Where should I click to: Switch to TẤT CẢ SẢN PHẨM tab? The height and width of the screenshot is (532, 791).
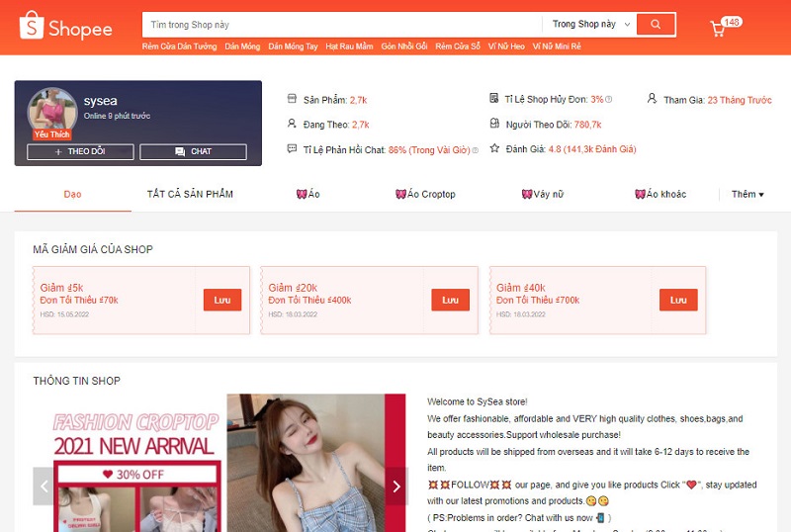(190, 194)
